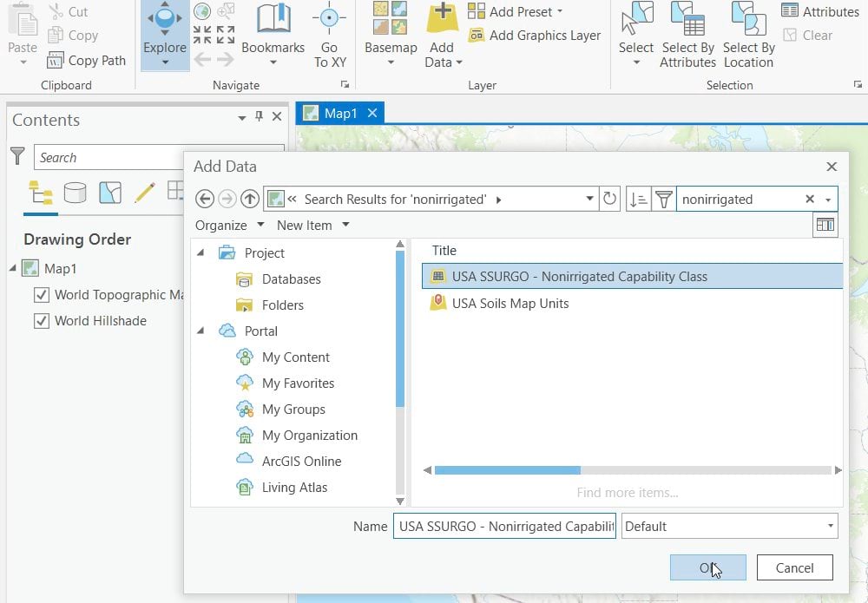
Task: Expand the Add Preset dropdown
Action: coord(560,11)
